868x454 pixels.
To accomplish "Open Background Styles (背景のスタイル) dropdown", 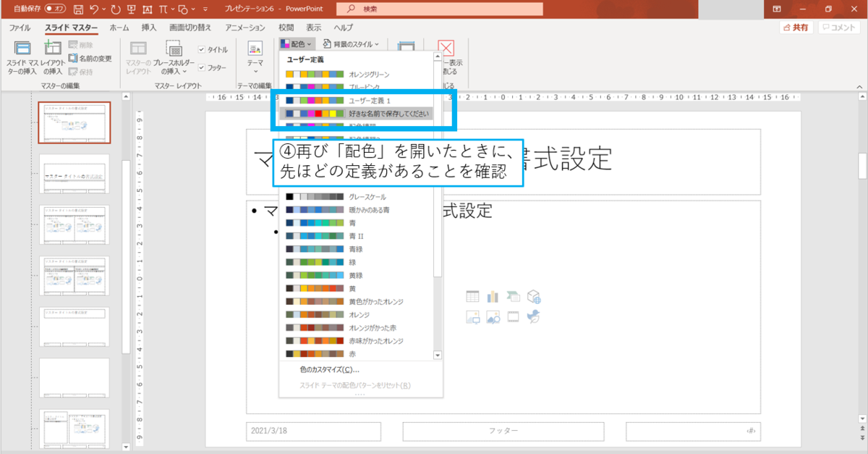I will pos(352,44).
